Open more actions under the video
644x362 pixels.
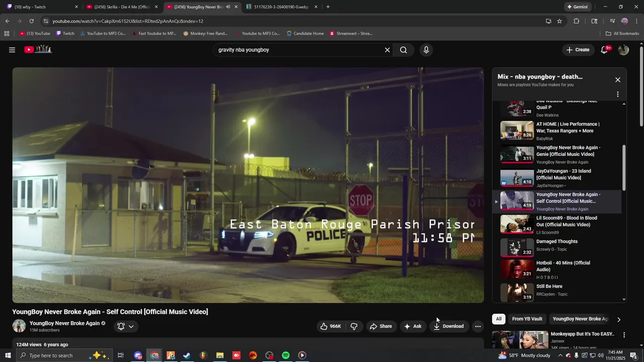pyautogui.click(x=478, y=326)
